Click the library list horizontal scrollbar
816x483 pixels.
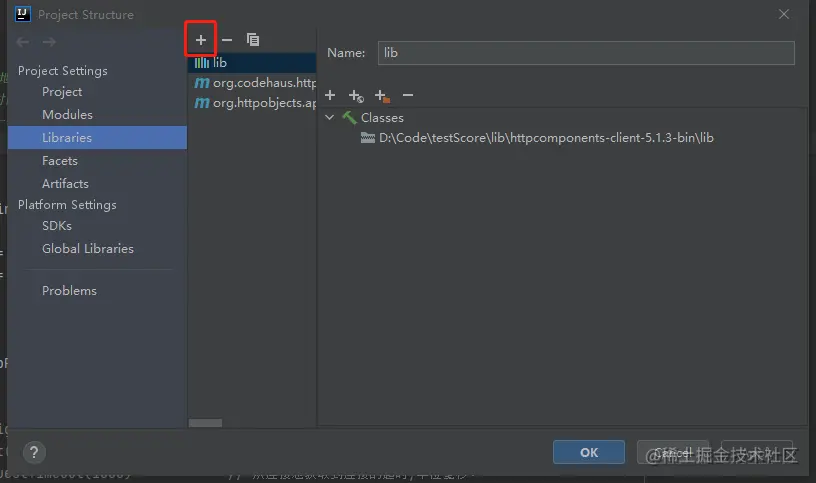point(205,423)
